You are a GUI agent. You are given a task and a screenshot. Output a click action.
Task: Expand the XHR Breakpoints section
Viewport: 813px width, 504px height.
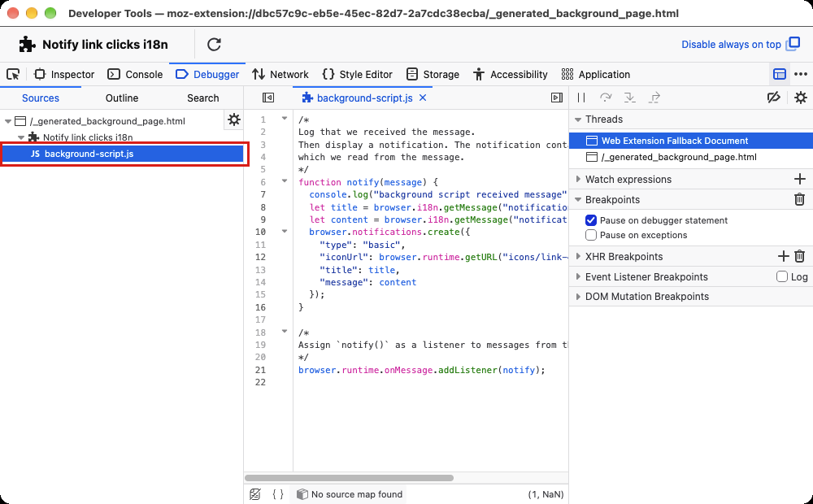(577, 257)
